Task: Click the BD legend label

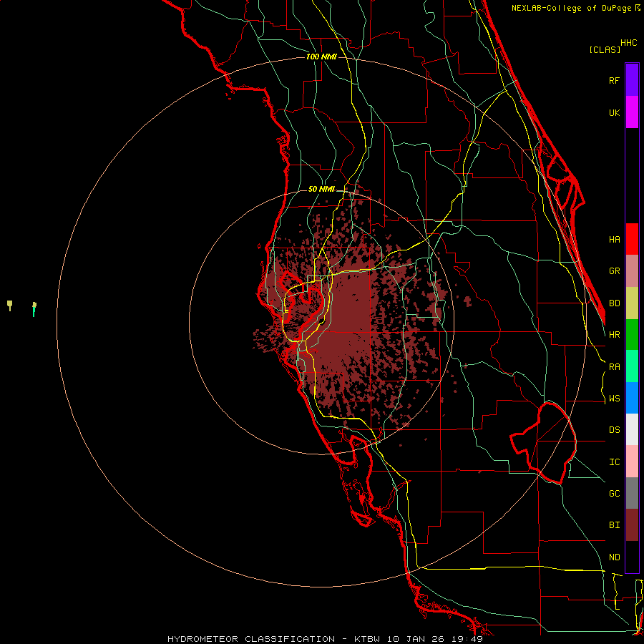Action: pos(614,303)
